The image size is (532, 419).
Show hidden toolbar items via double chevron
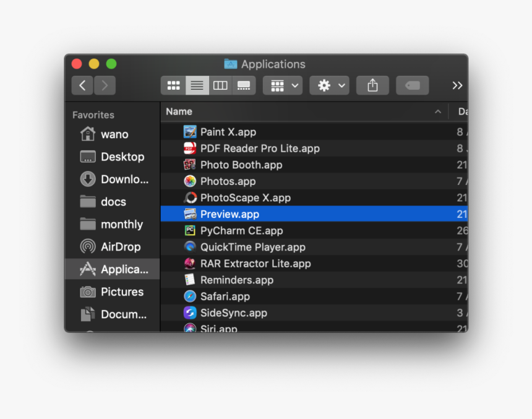pos(457,85)
